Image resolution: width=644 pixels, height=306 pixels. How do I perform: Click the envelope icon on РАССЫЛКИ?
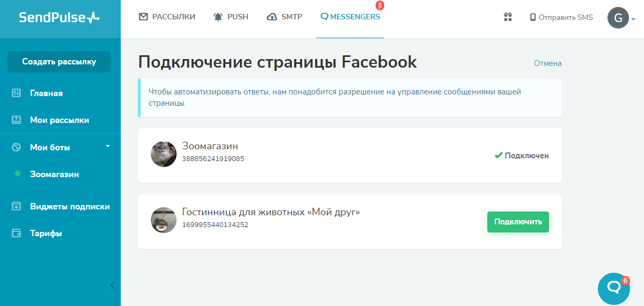coord(143,17)
